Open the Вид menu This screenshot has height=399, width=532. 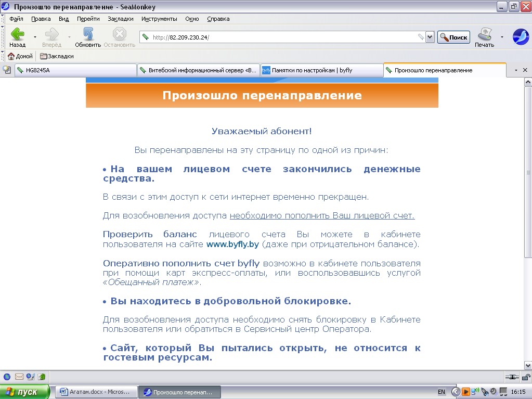[x=64, y=19]
